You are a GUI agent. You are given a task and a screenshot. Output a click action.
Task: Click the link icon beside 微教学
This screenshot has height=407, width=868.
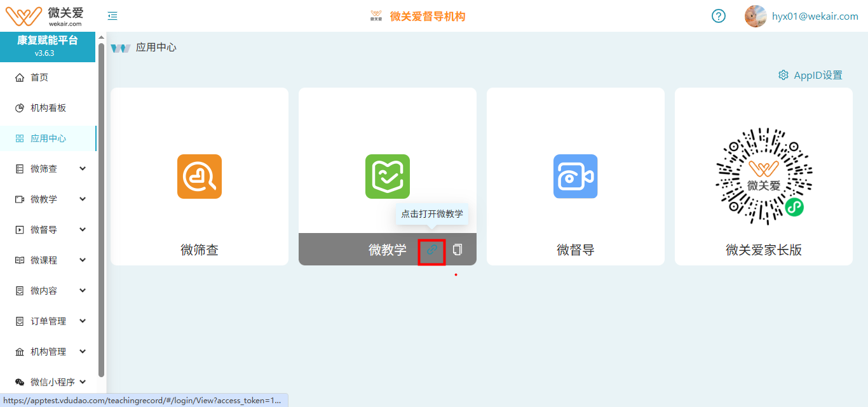click(431, 250)
